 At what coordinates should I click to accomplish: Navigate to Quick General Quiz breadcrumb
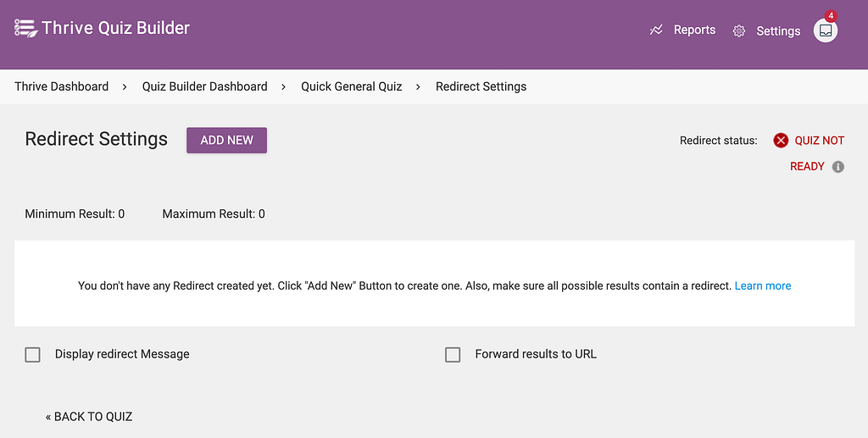click(352, 86)
